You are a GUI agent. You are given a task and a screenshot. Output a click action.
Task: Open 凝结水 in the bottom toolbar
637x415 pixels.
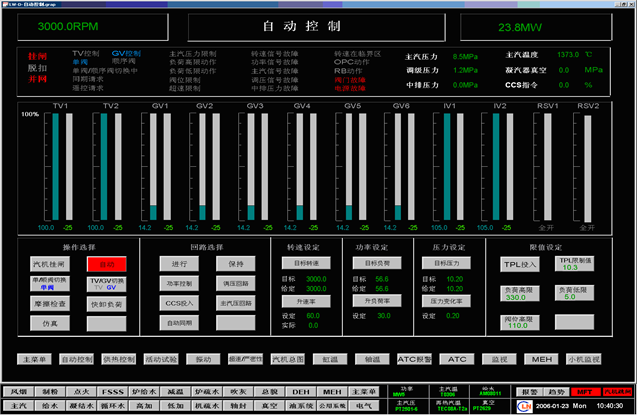click(81, 406)
